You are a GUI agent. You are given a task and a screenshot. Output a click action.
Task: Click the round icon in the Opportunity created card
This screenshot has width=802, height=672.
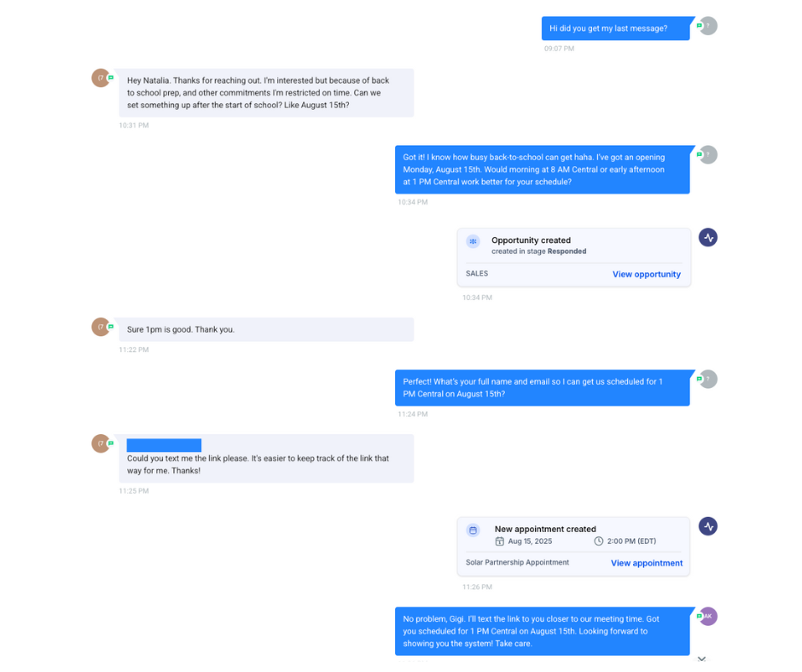pyautogui.click(x=473, y=242)
